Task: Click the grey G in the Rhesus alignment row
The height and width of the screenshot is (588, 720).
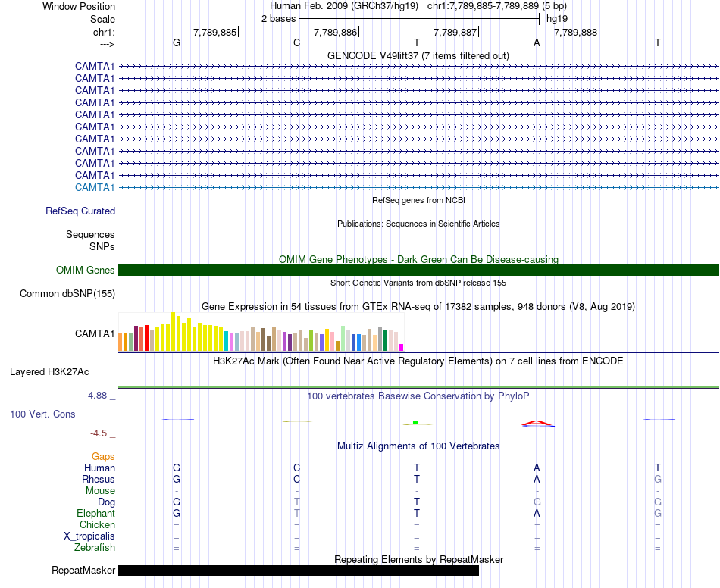Action: 658,479
